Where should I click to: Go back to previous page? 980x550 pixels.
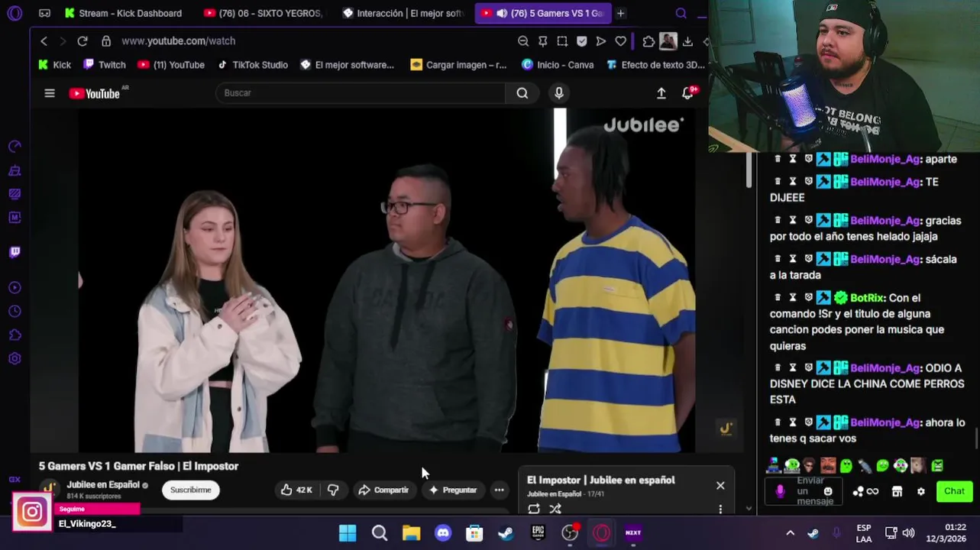pyautogui.click(x=44, y=40)
